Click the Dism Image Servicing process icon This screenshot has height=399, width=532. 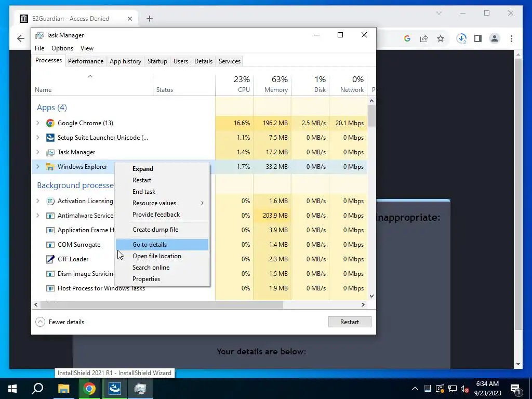[50, 274]
